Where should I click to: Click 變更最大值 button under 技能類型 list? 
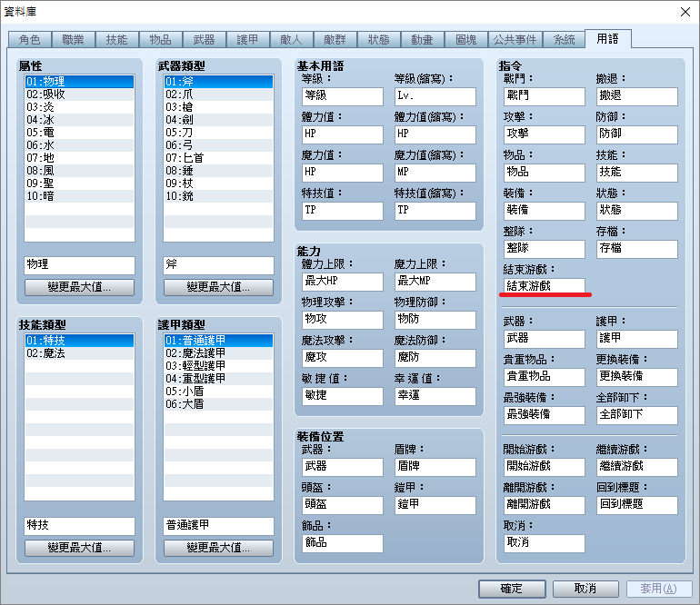pyautogui.click(x=79, y=548)
